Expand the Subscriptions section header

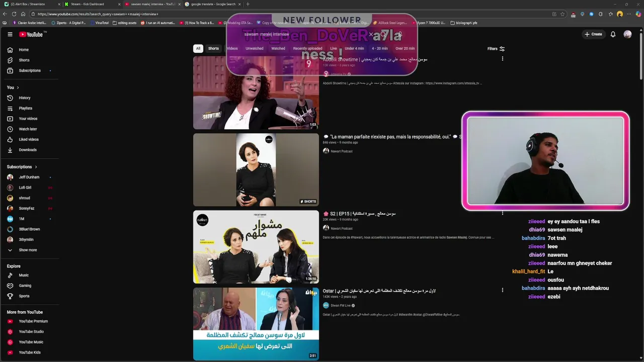(22, 167)
